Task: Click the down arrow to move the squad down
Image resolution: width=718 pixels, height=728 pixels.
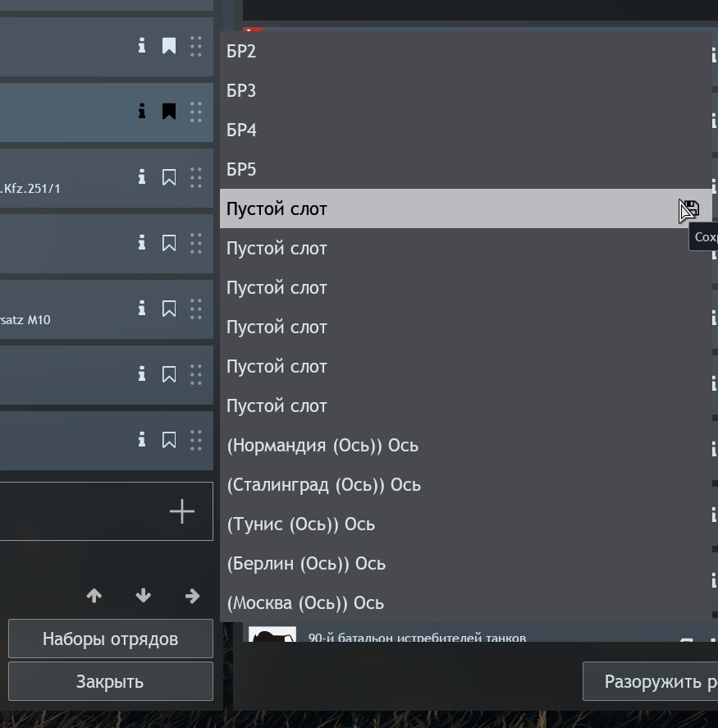Action: click(x=144, y=595)
